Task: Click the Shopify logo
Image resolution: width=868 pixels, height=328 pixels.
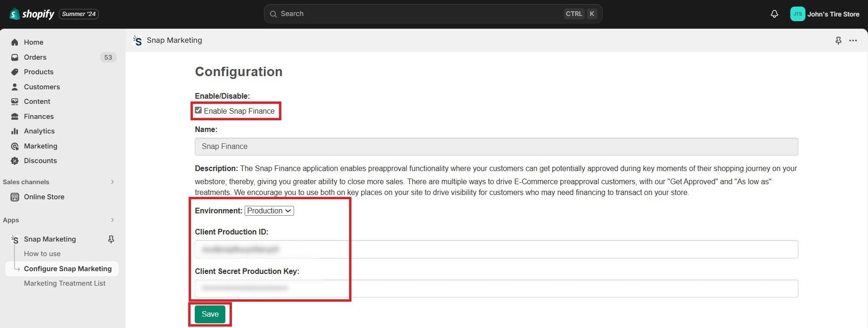Action: click(x=32, y=14)
